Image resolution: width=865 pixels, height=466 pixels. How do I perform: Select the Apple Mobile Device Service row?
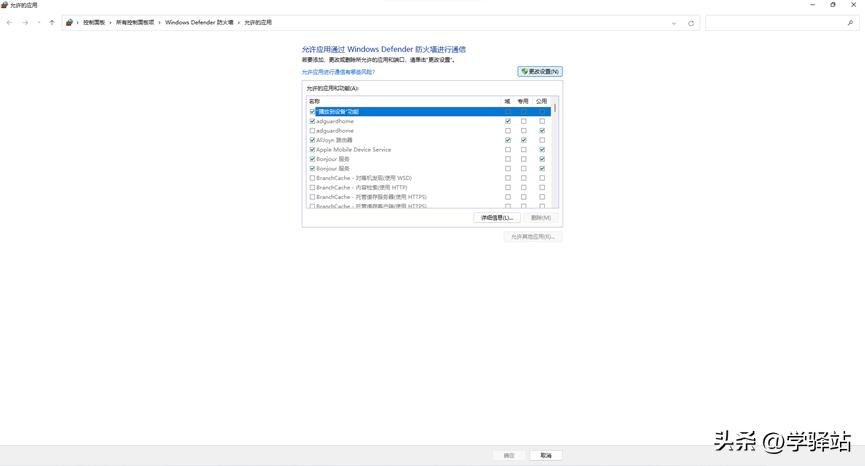(429, 149)
